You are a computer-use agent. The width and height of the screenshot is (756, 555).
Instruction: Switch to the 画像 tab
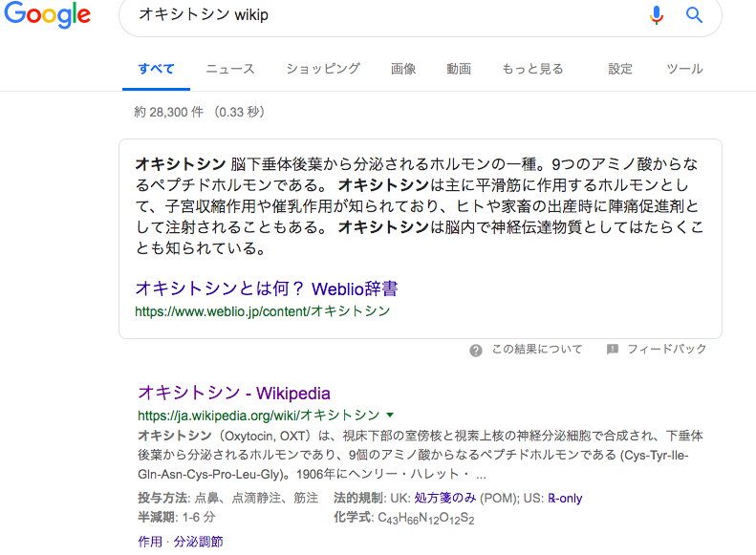[403, 69]
